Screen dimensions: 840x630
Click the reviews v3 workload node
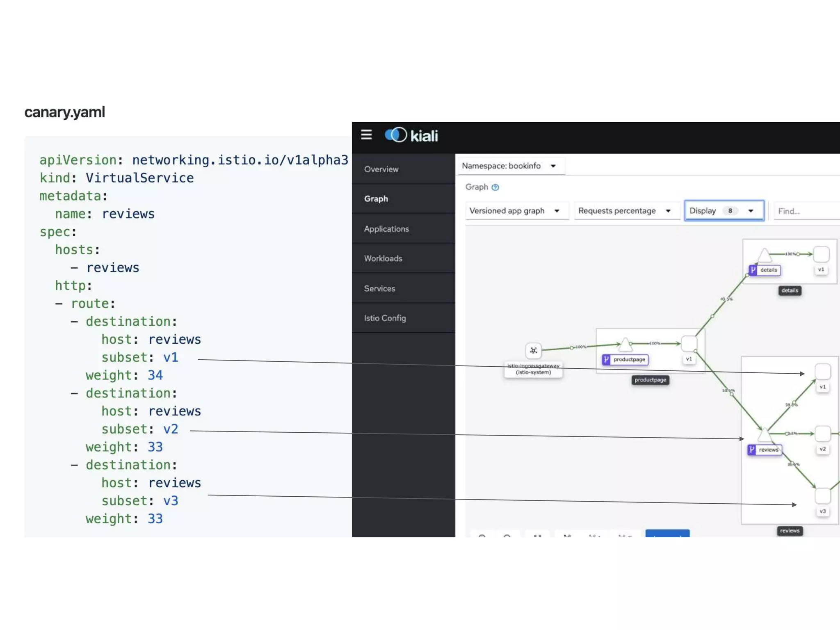(x=822, y=496)
